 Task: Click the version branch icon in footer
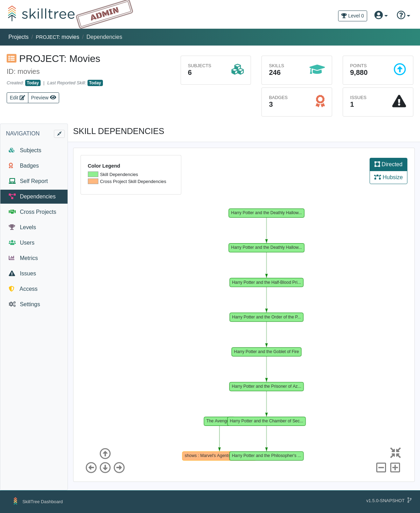409,500
